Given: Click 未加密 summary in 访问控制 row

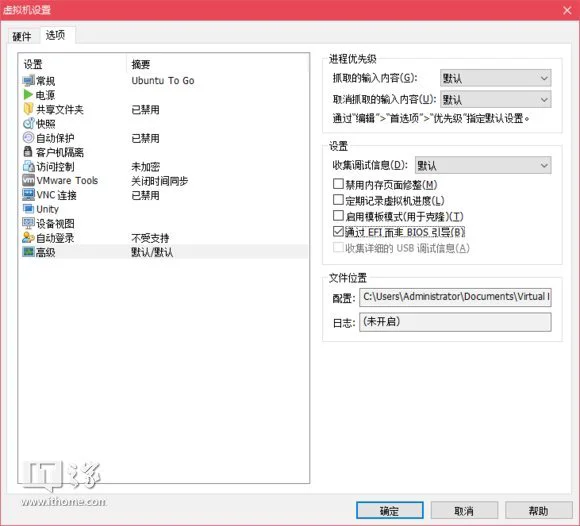Looking at the screenshot, I should (145, 167).
